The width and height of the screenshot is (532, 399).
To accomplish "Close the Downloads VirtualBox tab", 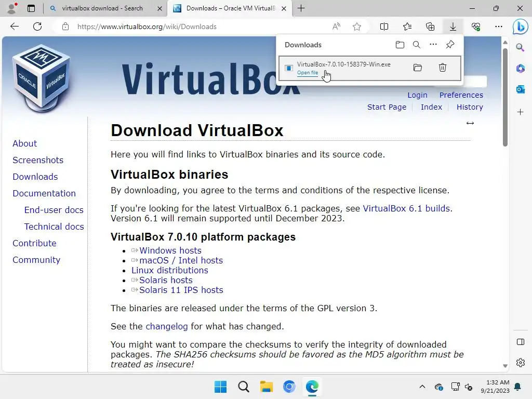I will click(284, 8).
